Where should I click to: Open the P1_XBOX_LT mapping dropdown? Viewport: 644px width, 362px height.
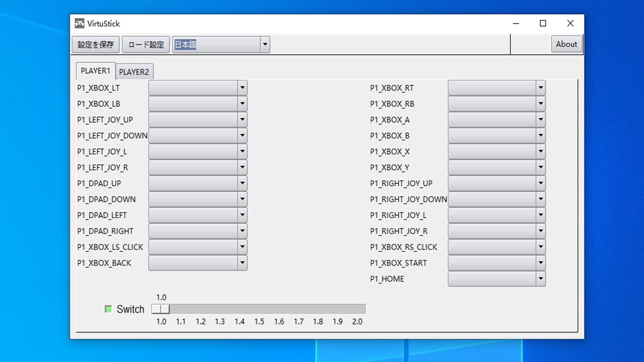click(x=243, y=87)
